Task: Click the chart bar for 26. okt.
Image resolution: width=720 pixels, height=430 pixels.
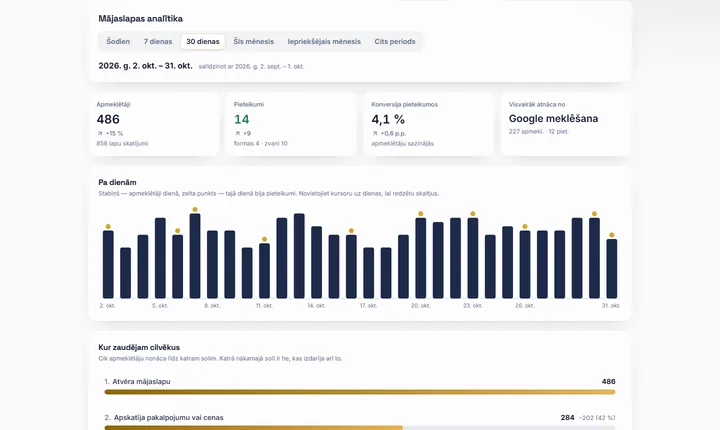Action: pyautogui.click(x=525, y=265)
